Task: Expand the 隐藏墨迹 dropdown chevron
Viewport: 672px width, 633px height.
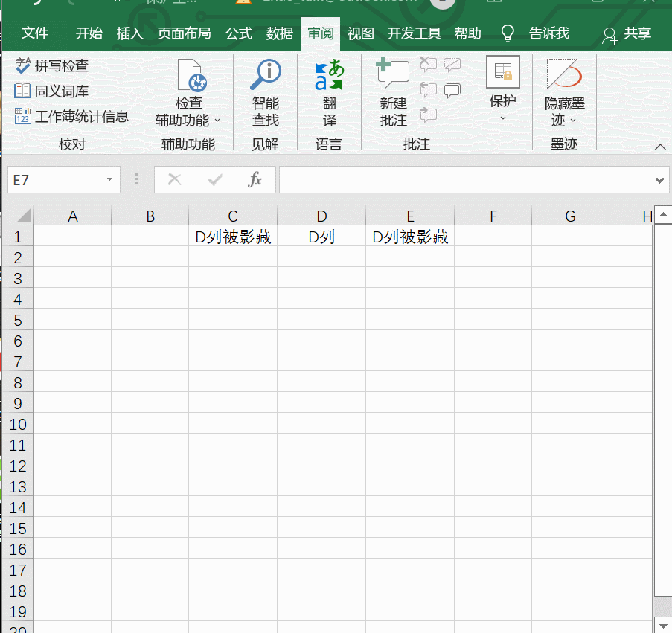Action: click(x=573, y=121)
